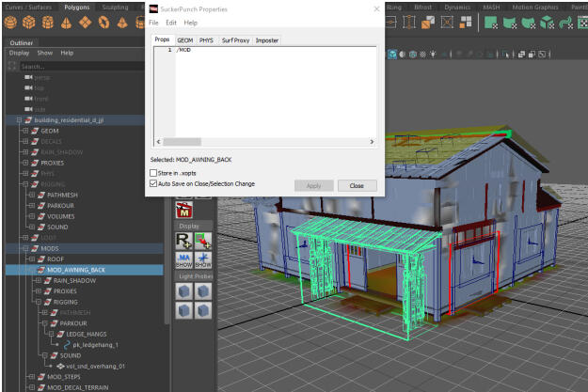Click the Apply button
Viewport: 588px width, 392px height.
point(313,186)
